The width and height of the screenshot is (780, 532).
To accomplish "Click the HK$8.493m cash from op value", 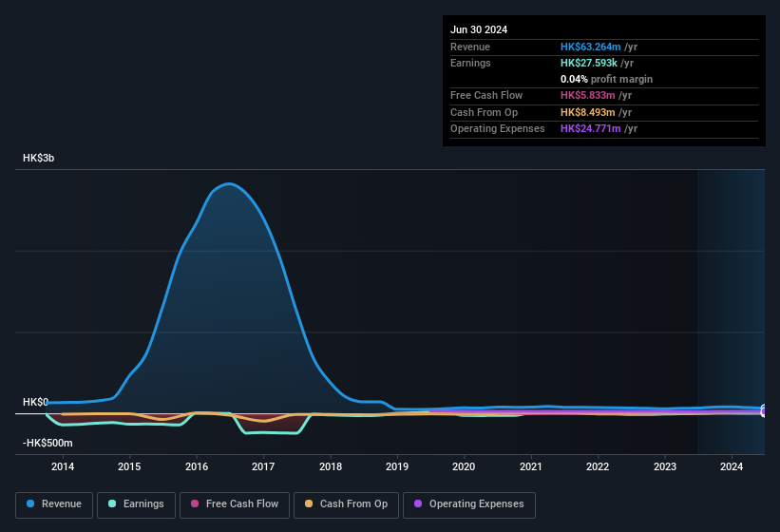I will tap(587, 112).
